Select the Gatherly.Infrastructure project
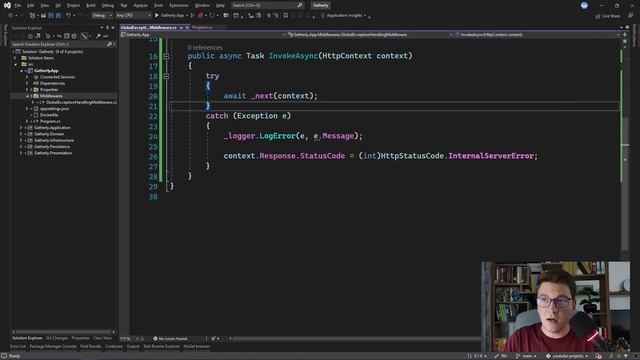Viewport: 640px width, 360px height. coord(54,140)
